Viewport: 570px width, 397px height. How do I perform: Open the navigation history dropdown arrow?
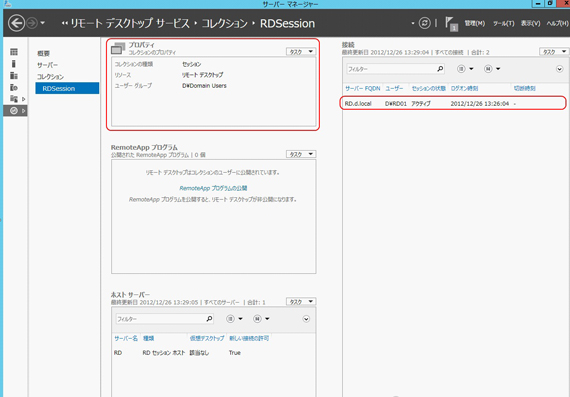[43, 23]
